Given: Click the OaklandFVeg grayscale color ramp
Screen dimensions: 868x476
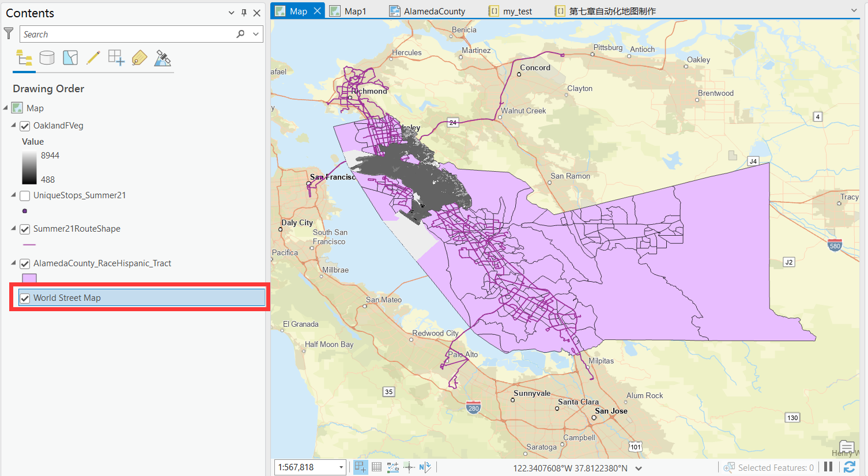Looking at the screenshot, I should point(29,168).
